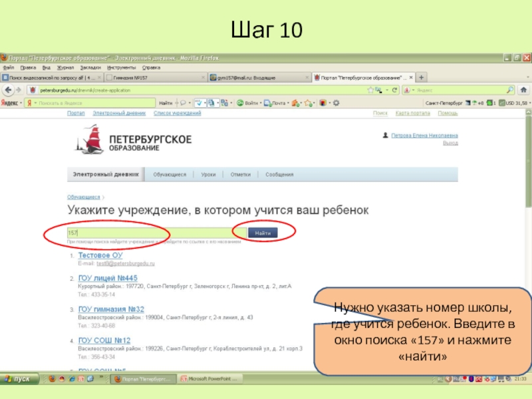Click the Internet Explorer quick launch icon
The width and height of the screenshot is (532, 399).
[72, 378]
